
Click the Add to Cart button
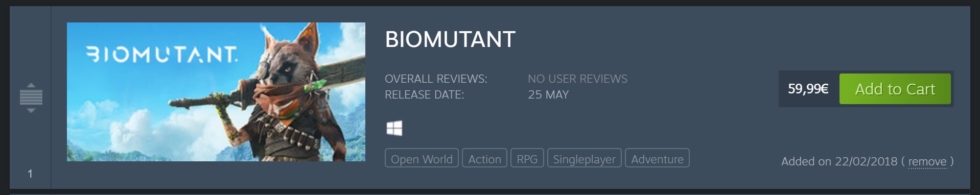[895, 89]
